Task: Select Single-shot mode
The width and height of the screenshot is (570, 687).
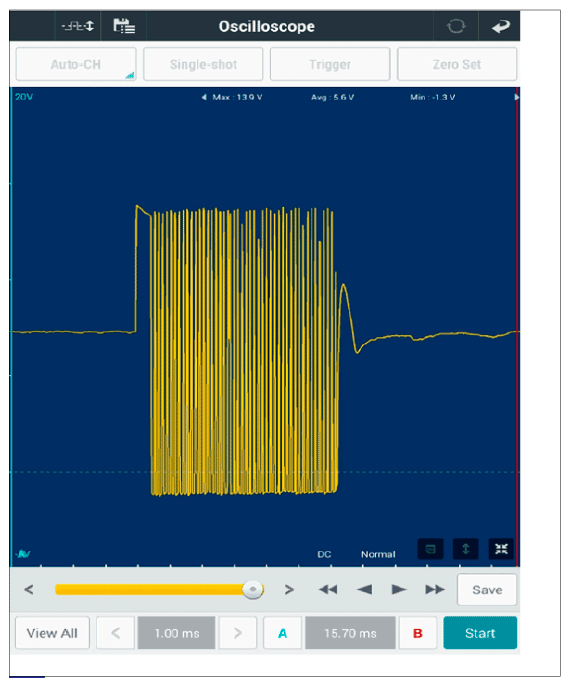Action: 203,64
